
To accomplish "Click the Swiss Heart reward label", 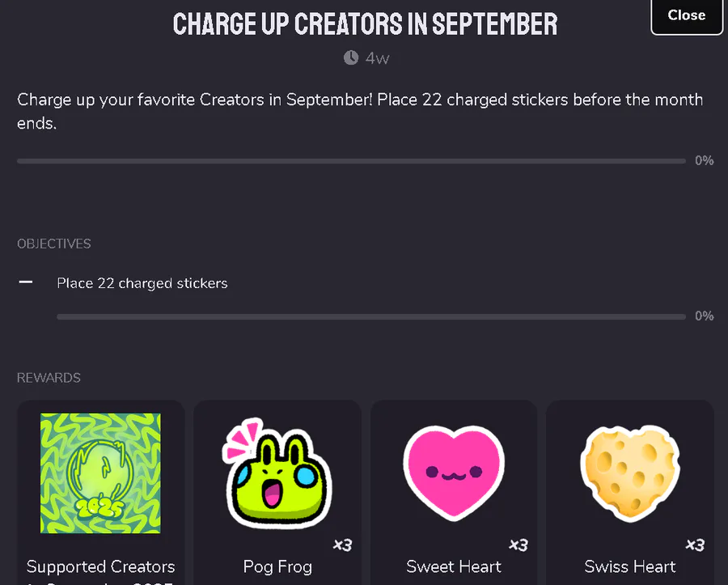I will [x=630, y=567].
